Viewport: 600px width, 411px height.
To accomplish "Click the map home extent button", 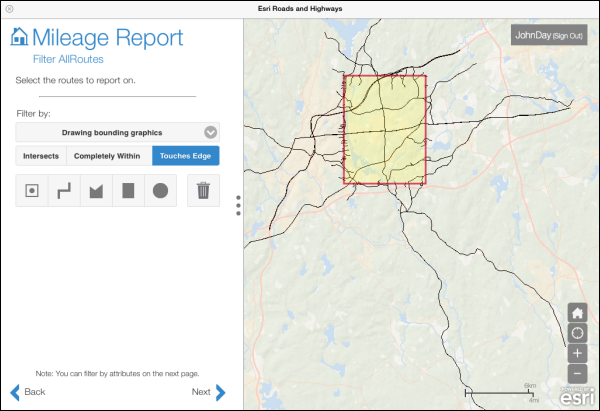I will [x=578, y=312].
